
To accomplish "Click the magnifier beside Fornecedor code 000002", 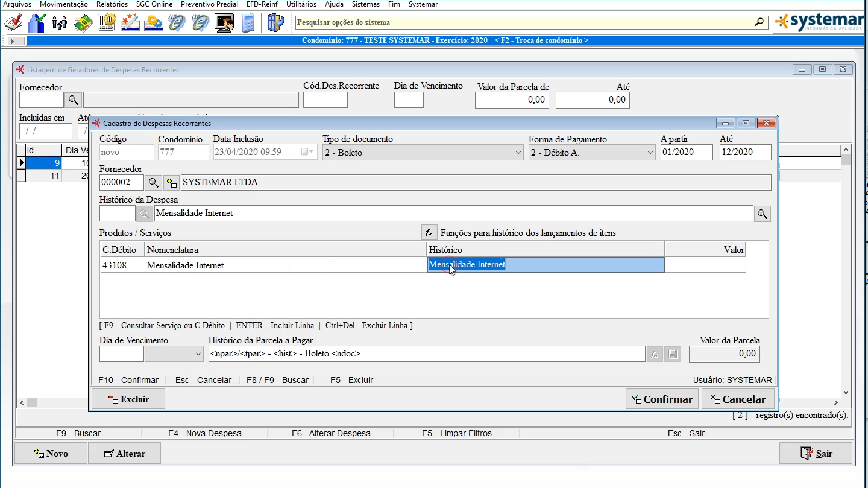I will point(154,183).
